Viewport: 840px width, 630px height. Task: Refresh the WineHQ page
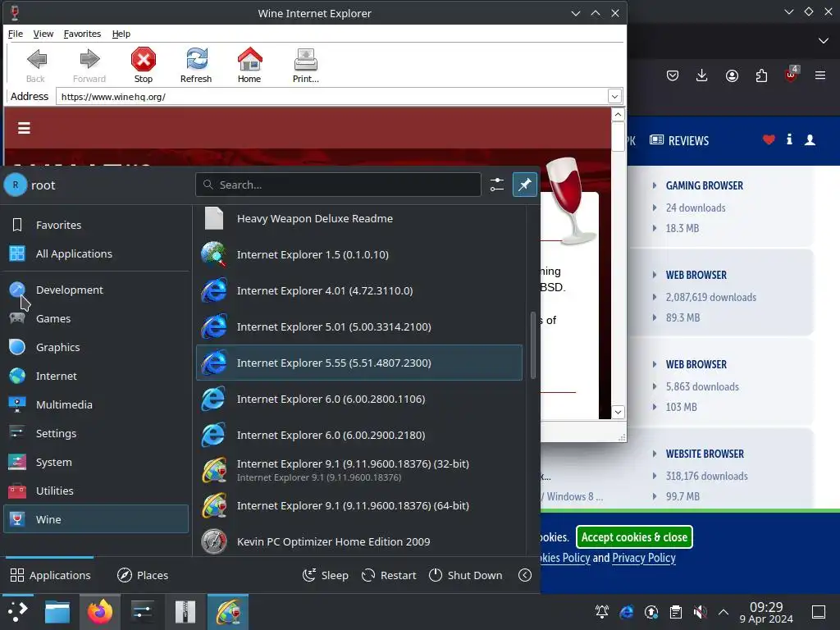click(x=196, y=59)
